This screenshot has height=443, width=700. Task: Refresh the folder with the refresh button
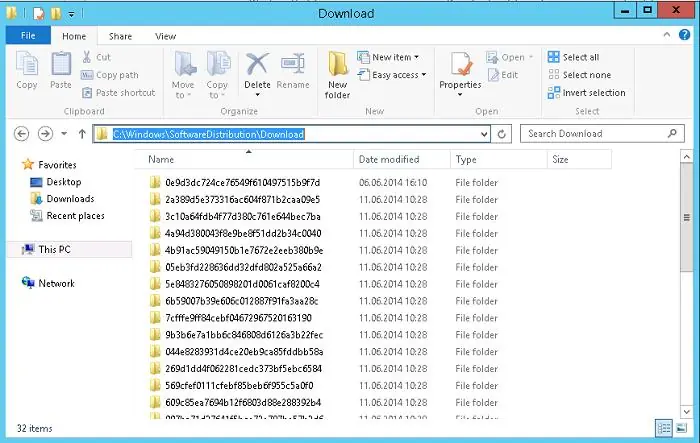[501, 134]
